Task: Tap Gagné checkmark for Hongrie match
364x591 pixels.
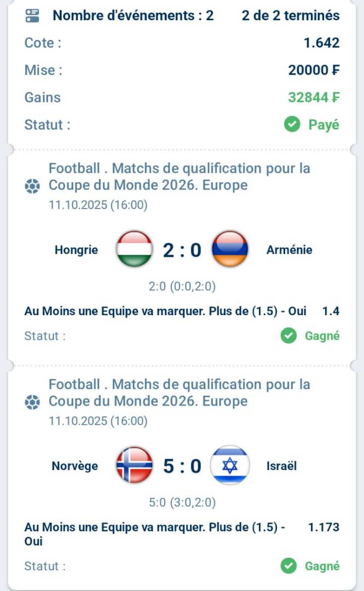Action: (288, 335)
